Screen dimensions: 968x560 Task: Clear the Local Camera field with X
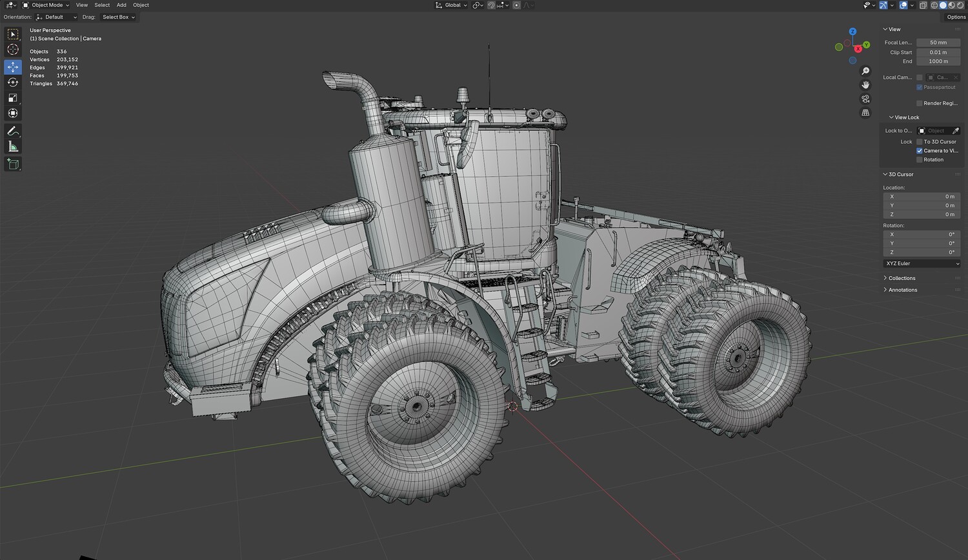[x=956, y=77]
